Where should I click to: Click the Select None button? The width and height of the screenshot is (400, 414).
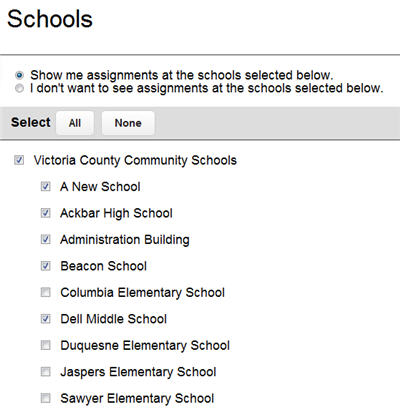coord(128,123)
